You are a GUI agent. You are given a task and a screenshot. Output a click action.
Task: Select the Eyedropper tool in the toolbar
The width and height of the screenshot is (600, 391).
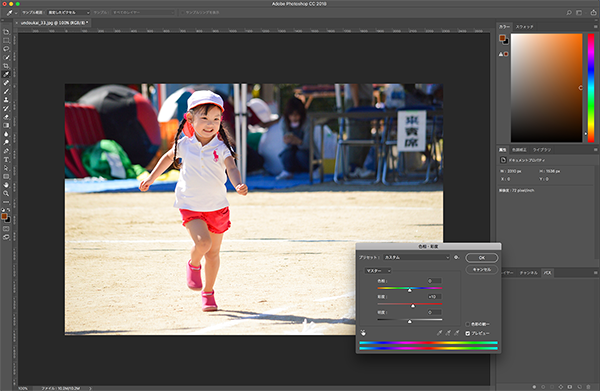click(6, 74)
